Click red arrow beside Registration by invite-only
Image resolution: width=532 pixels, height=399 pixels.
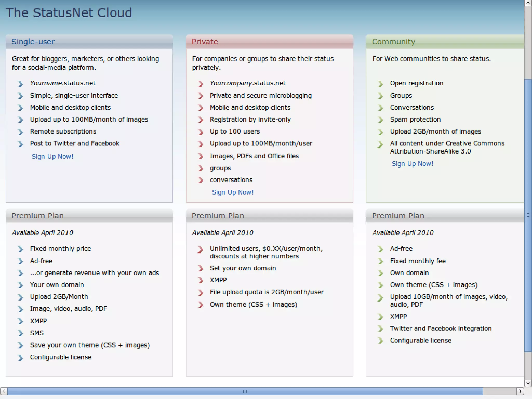(x=200, y=120)
